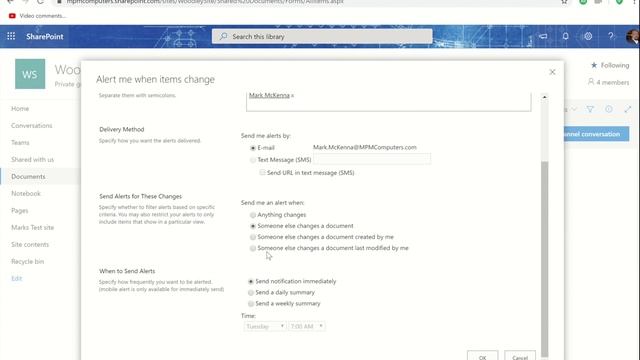
Task: Click the dialog scrollbar up arrow
Action: 544,98
